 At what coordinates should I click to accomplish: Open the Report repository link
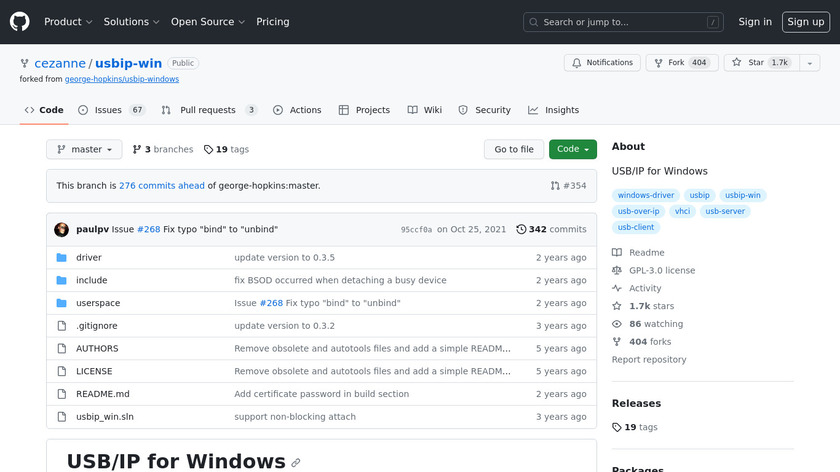(x=649, y=359)
